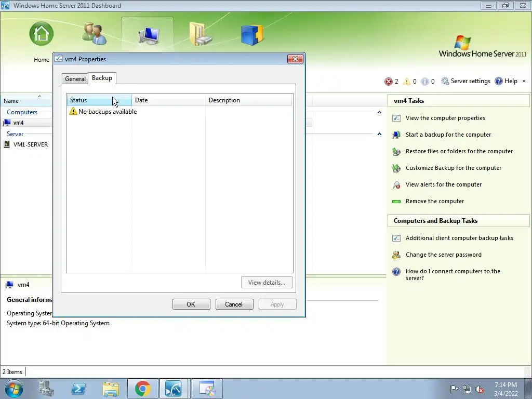Click the Action Center flag icon

click(x=454, y=389)
